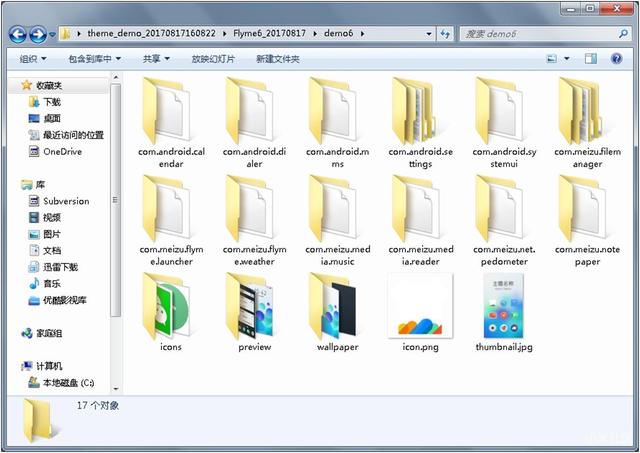The width and height of the screenshot is (640, 453).
Task: Open OneDrive in the navigation pane
Action: [x=62, y=151]
